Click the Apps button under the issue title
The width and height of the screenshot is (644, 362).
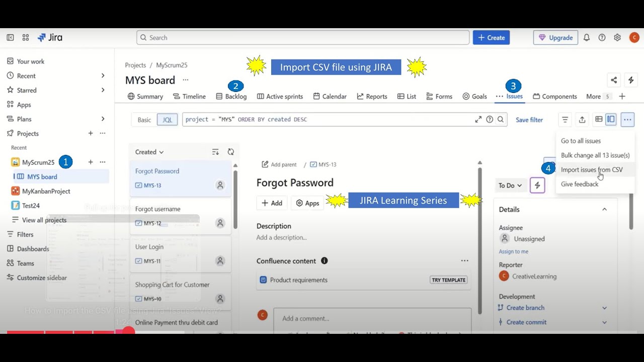pyautogui.click(x=307, y=203)
